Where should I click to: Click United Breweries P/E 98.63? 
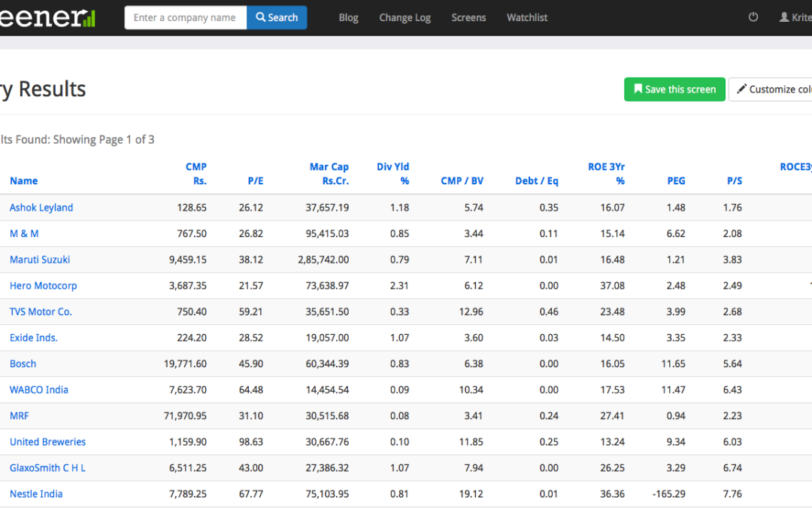point(251,442)
